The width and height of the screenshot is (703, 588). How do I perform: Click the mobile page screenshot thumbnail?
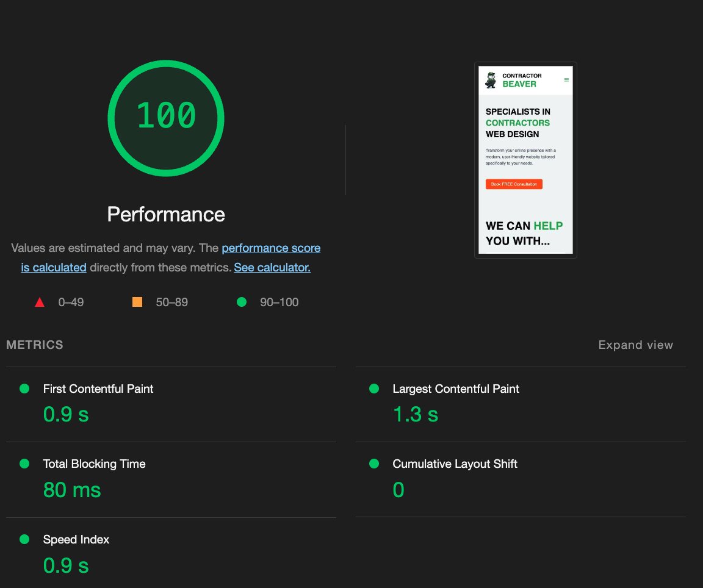click(x=525, y=159)
